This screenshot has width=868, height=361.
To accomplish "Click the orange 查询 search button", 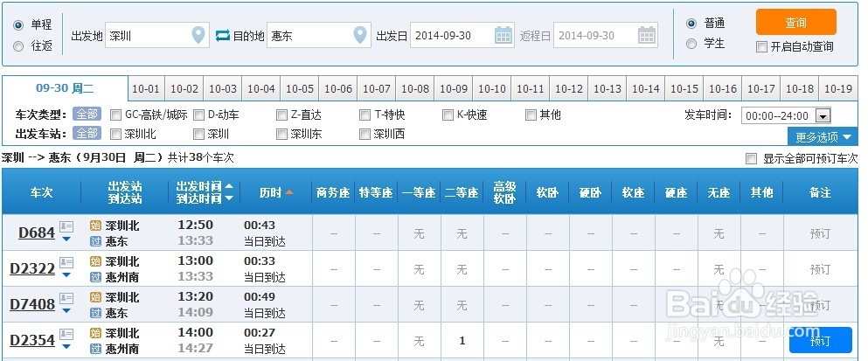I will (x=796, y=22).
